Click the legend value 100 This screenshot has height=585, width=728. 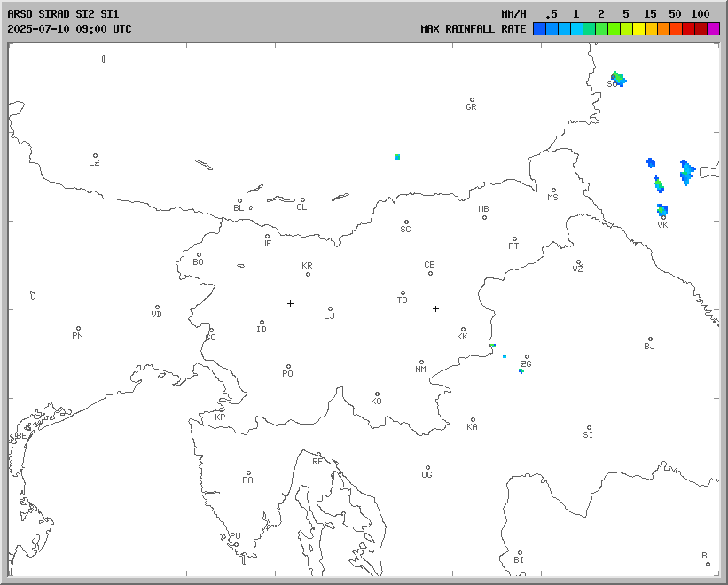tap(701, 14)
